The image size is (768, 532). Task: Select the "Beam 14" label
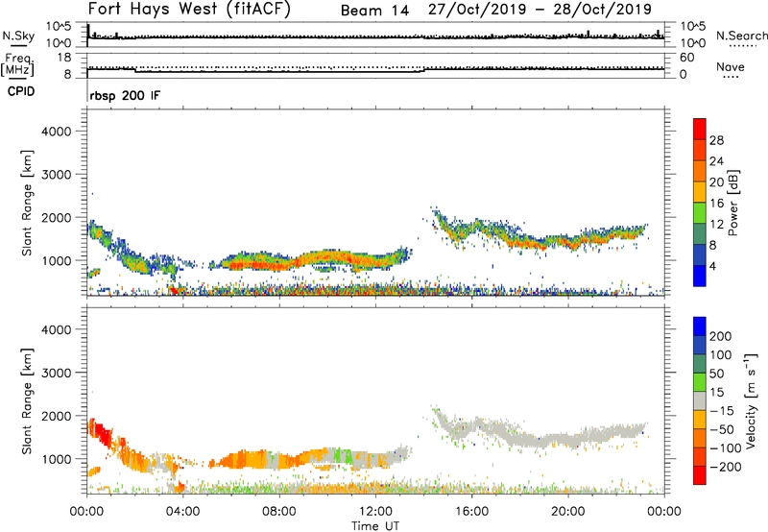click(374, 11)
